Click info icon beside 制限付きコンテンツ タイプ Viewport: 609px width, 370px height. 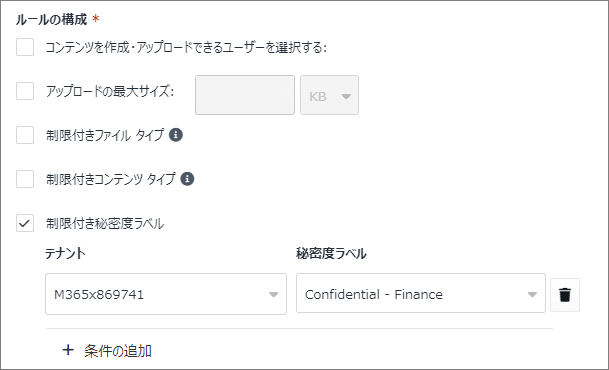[187, 179]
